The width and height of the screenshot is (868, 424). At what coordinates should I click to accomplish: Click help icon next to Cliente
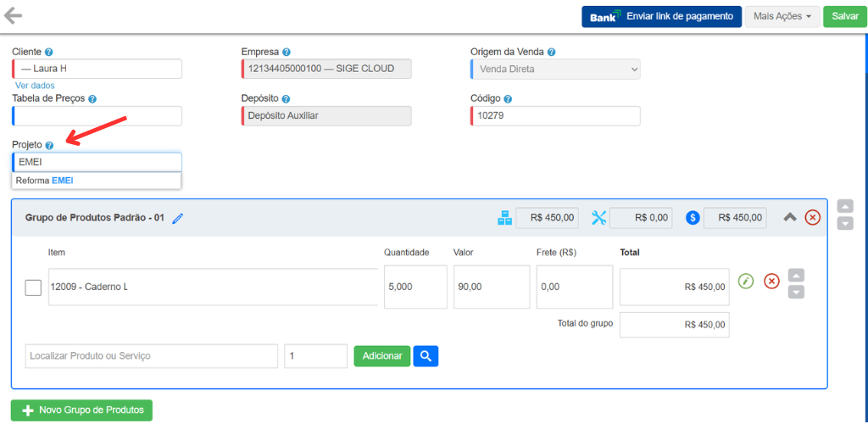point(48,52)
